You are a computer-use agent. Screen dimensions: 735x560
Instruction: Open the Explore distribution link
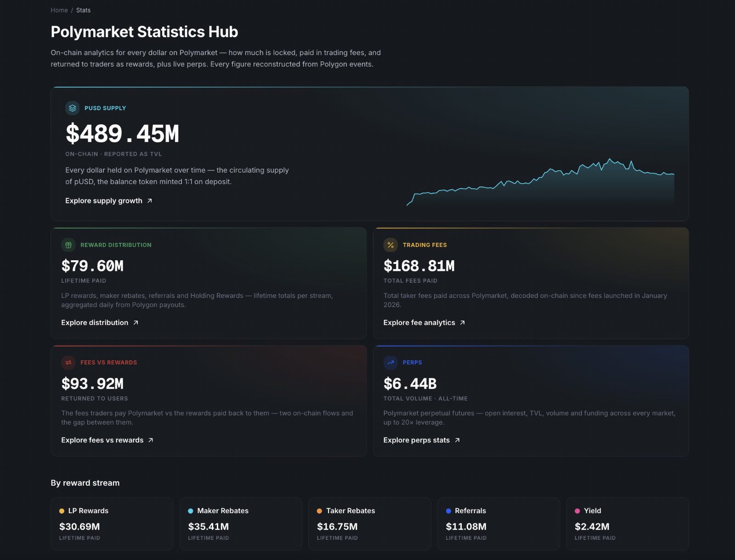click(100, 323)
